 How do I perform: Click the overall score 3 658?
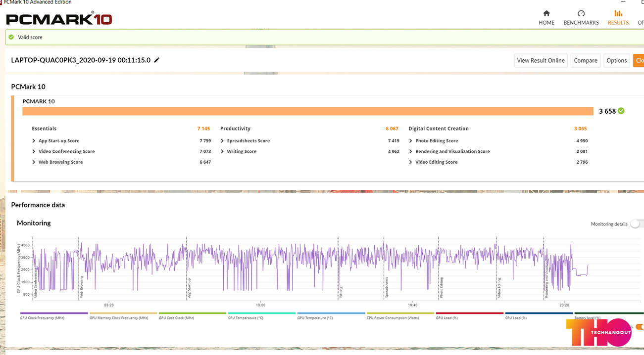(607, 111)
